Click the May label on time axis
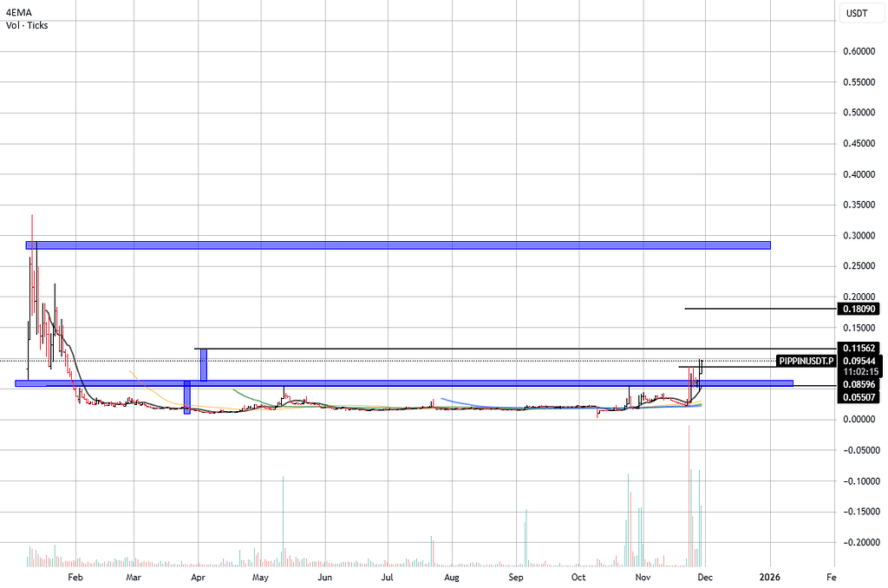 [260, 576]
